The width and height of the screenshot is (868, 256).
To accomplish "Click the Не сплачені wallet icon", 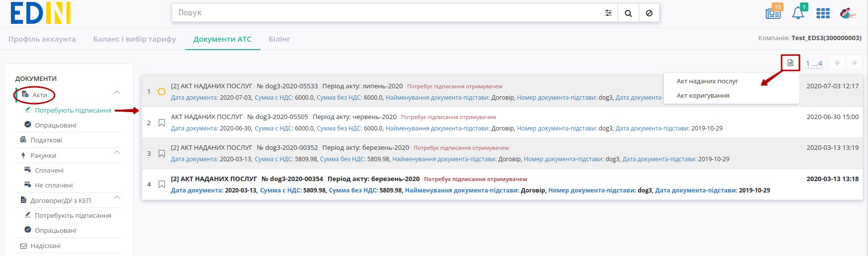I will click(x=28, y=185).
